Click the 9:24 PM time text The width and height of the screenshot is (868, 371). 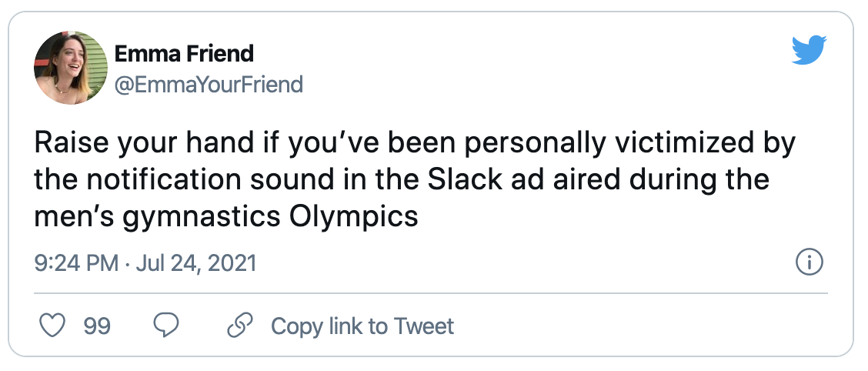(x=76, y=264)
